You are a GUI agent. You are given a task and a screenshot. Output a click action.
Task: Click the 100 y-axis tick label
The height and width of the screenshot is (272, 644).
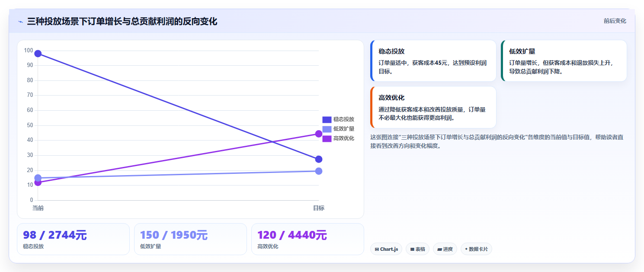[29, 51]
